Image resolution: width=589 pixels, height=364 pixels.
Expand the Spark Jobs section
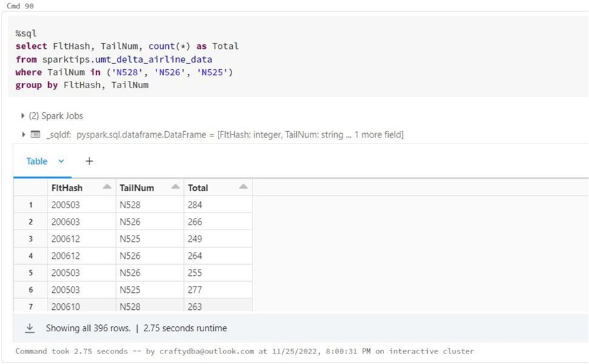23,116
